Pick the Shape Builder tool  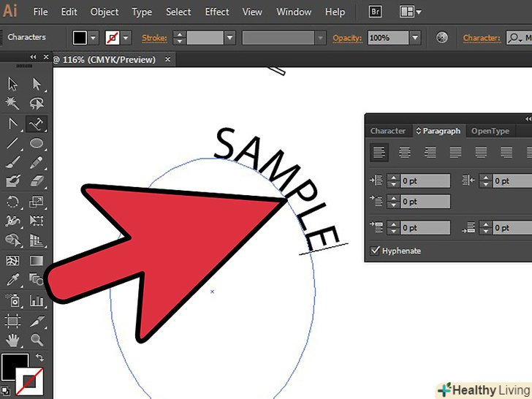12,240
